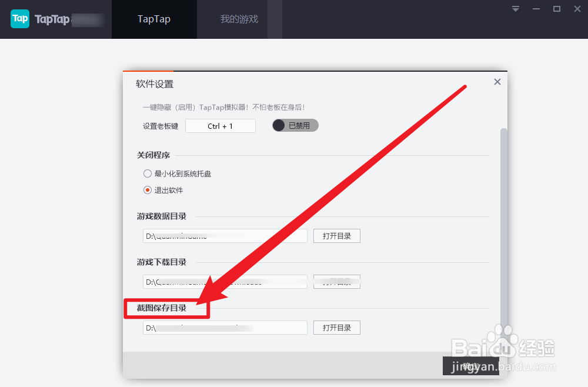Click the 游戏数据目录 path field
This screenshot has height=387, width=588.
coord(225,236)
